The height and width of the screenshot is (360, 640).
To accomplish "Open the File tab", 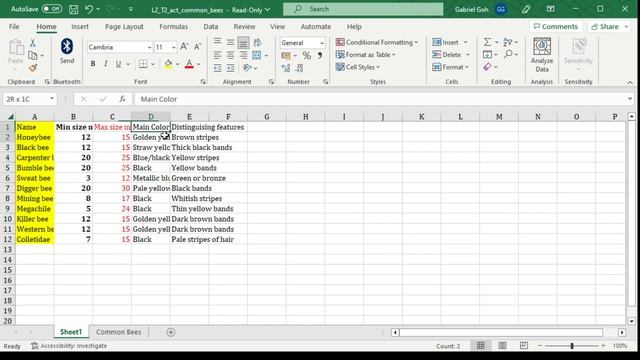I will [x=14, y=27].
